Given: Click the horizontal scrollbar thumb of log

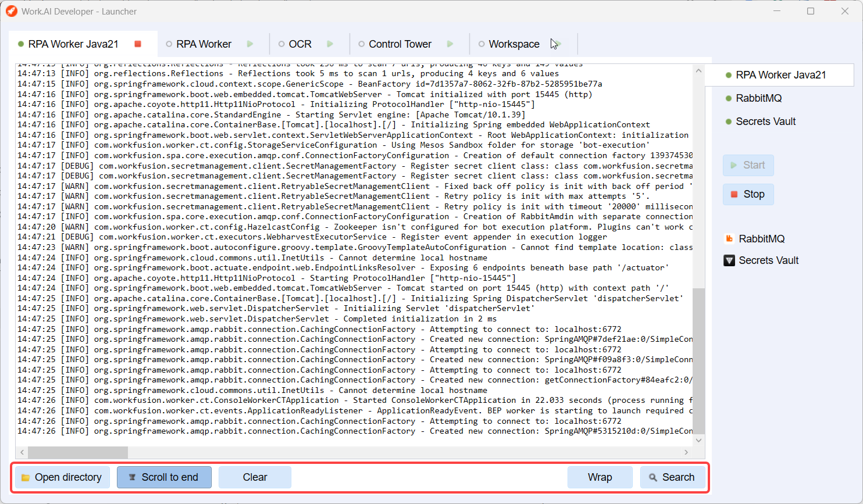Looking at the screenshot, I should [x=78, y=452].
